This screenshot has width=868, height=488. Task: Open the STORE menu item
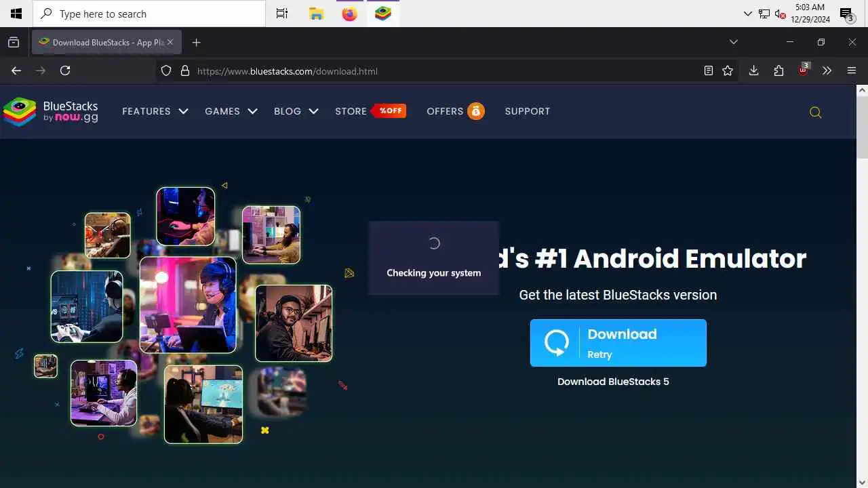pyautogui.click(x=351, y=111)
